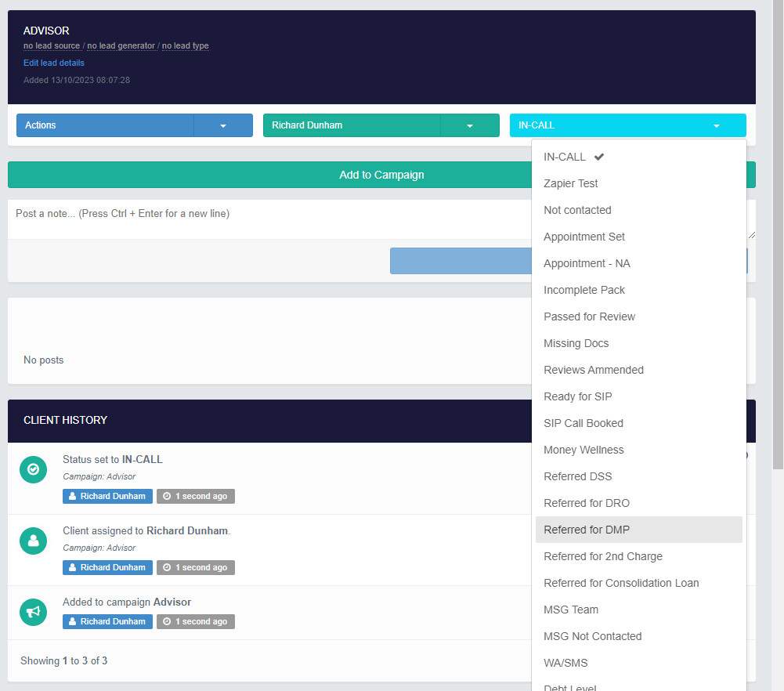Screen dimensions: 784x691
Task: Choose Reviews Ammended status
Action: (638, 370)
